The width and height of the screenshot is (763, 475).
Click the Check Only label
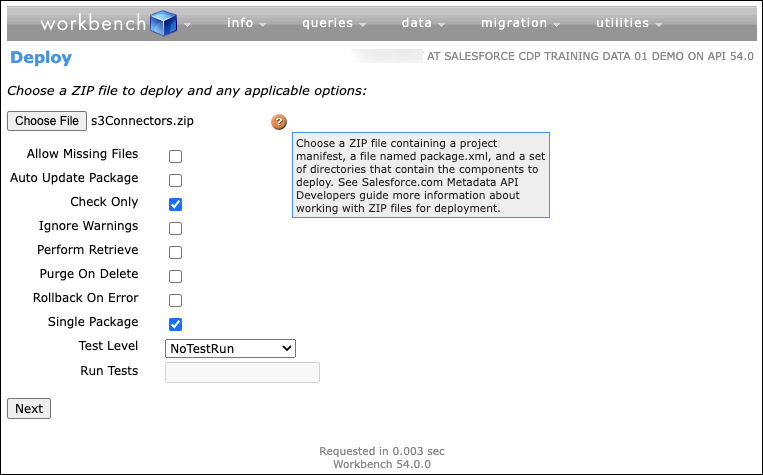tap(104, 202)
